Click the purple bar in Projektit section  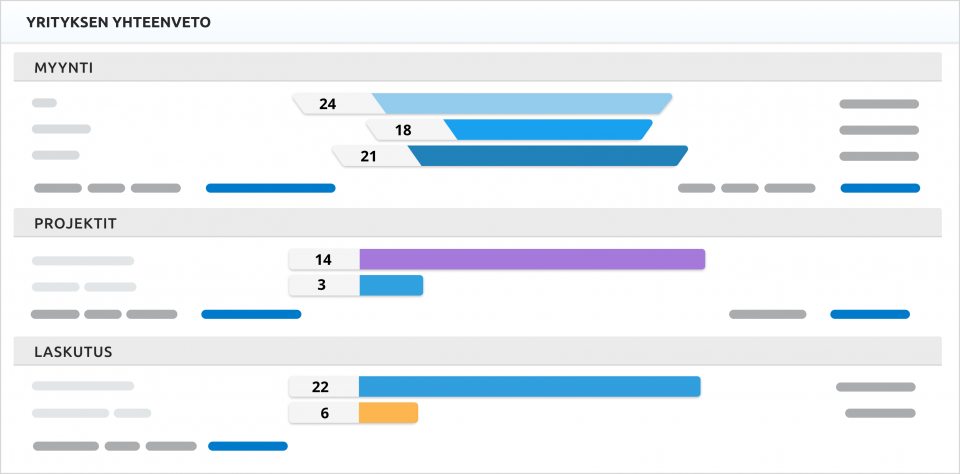(x=532, y=260)
